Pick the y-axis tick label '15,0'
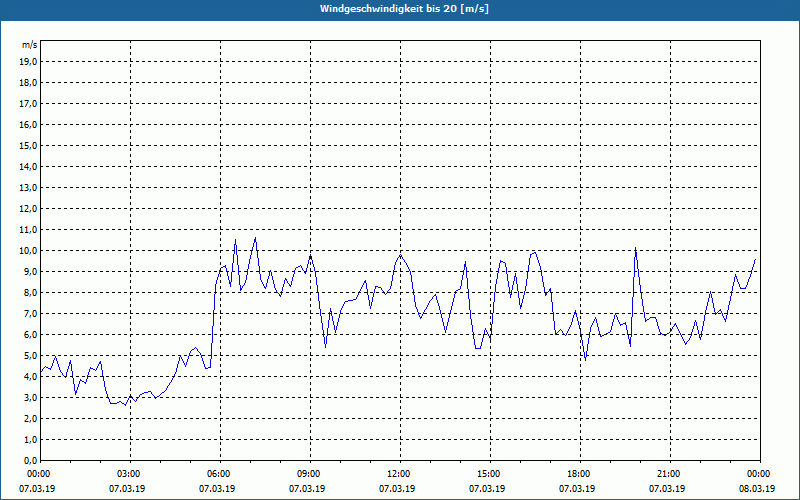The height and width of the screenshot is (500, 800). click(28, 145)
